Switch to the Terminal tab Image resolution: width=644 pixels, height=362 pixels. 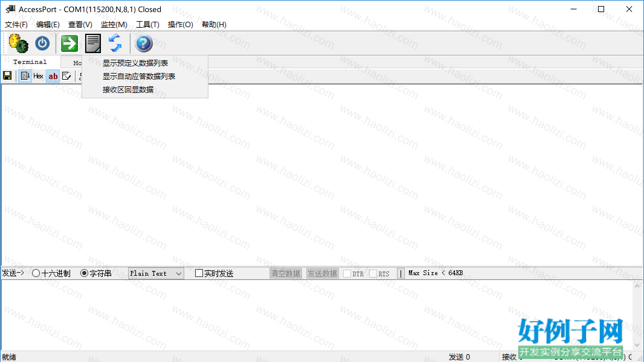coord(30,62)
